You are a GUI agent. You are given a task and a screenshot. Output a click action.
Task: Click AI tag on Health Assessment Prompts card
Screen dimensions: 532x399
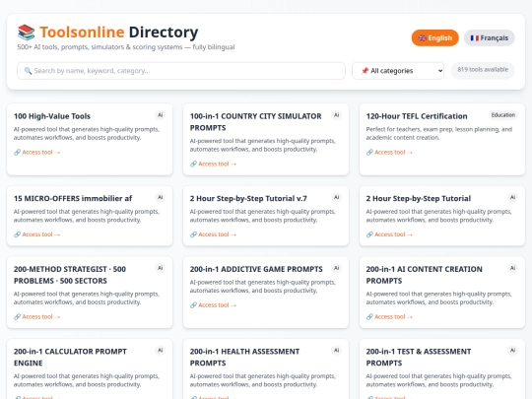336,350
